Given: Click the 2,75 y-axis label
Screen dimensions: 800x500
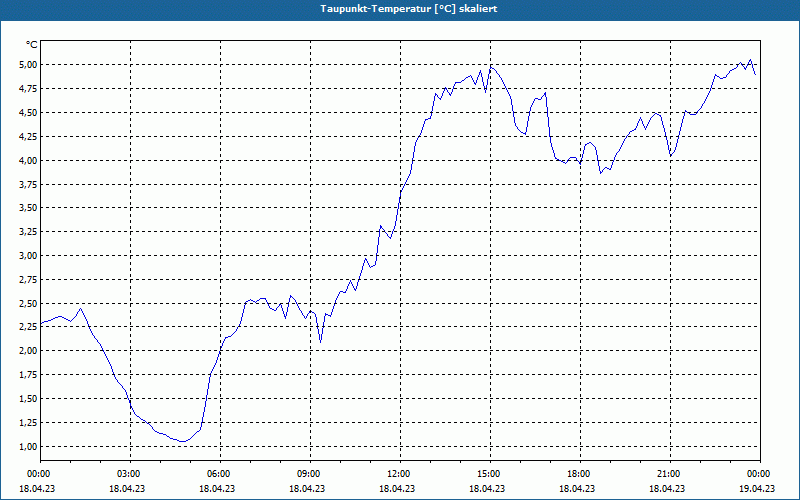Looking at the screenshot, I should point(28,280).
